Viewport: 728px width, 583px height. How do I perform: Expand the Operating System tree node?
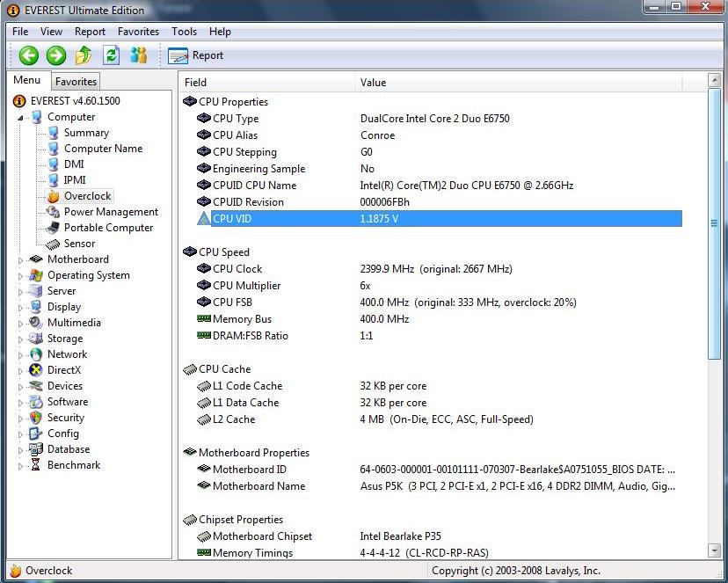20,276
